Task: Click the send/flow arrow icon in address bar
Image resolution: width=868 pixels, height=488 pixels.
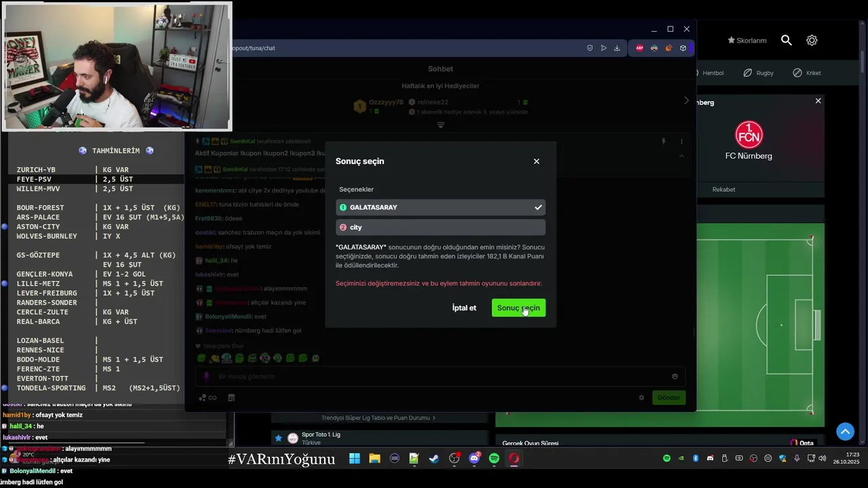Action: pyautogui.click(x=604, y=48)
